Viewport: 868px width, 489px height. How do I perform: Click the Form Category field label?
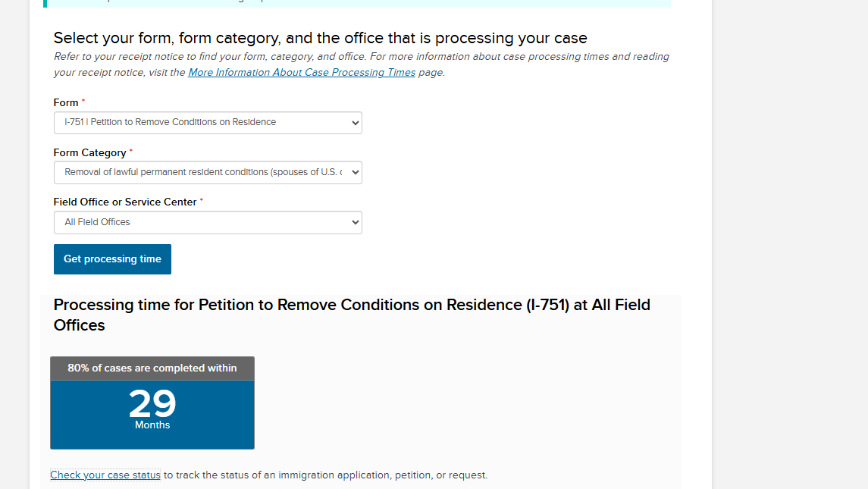(x=89, y=152)
